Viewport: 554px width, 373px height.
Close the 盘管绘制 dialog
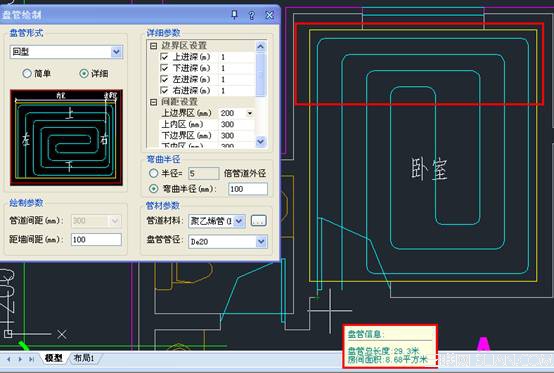269,15
